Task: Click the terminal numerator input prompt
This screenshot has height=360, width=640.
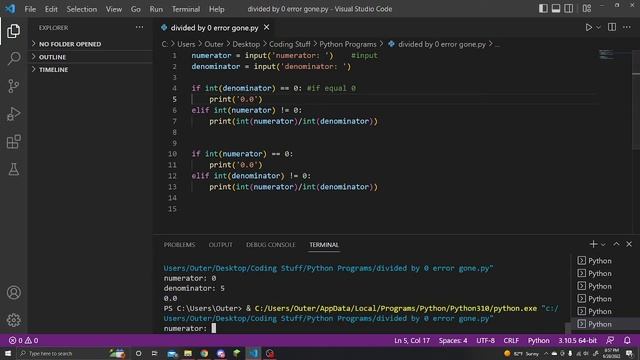Action: click(190, 328)
